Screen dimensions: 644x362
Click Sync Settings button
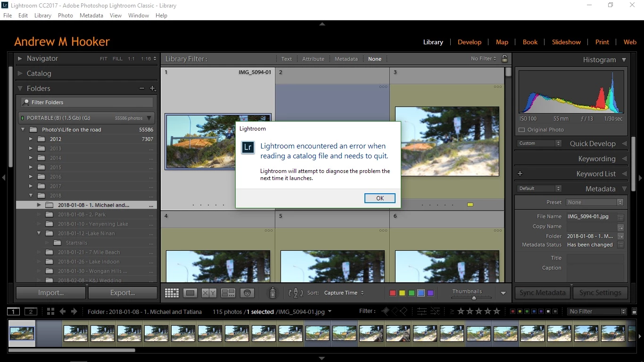[600, 293]
